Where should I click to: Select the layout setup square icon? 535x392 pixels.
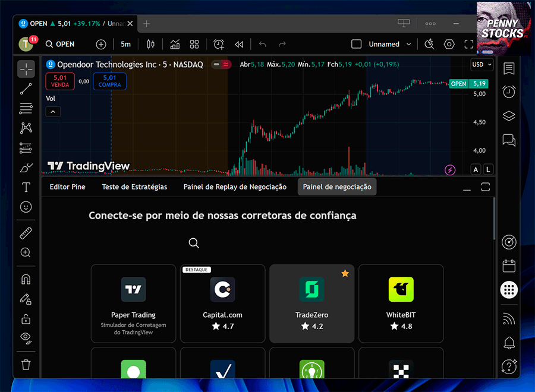(357, 45)
